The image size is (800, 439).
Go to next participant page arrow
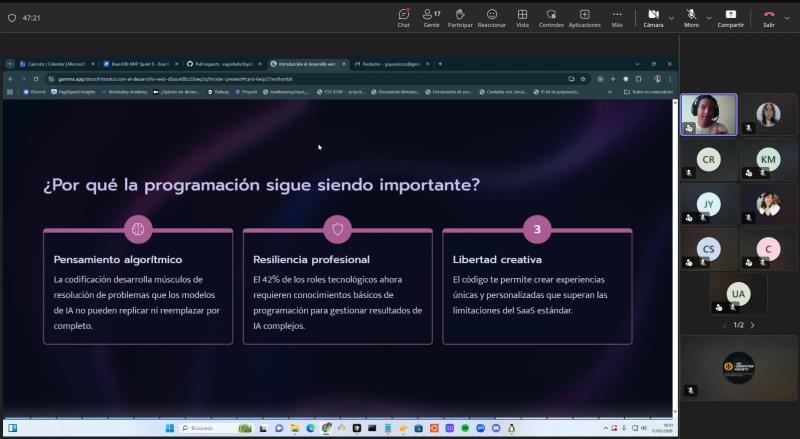pyautogui.click(x=753, y=325)
